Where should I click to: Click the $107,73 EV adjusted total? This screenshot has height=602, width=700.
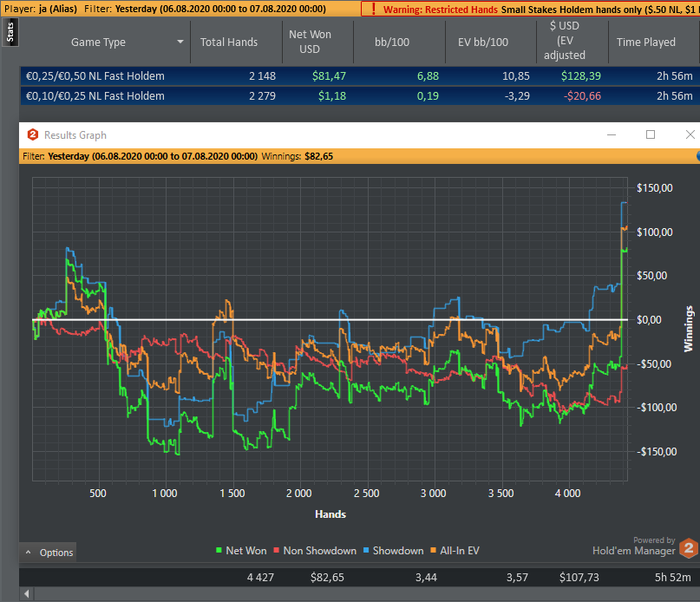pyautogui.click(x=579, y=577)
